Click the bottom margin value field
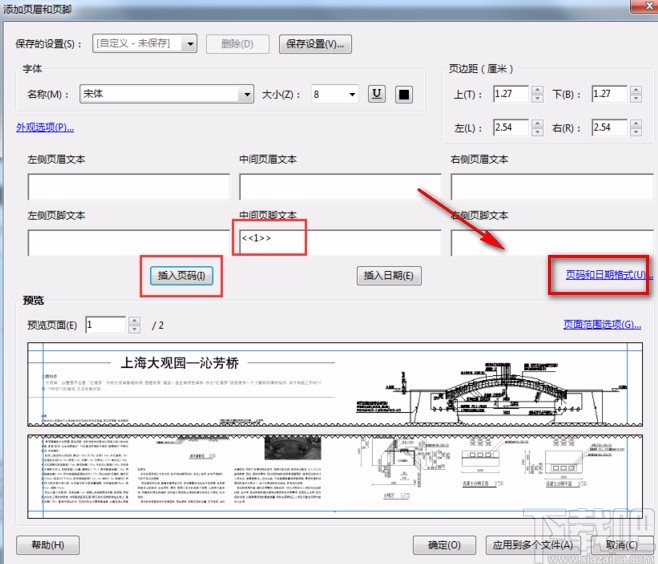The image size is (658, 564). 609,94
